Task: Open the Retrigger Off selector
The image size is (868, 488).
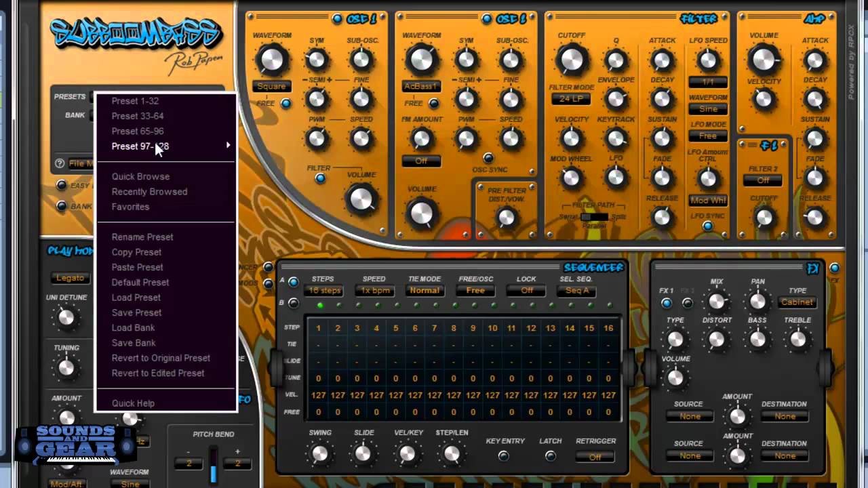Action: point(595,457)
